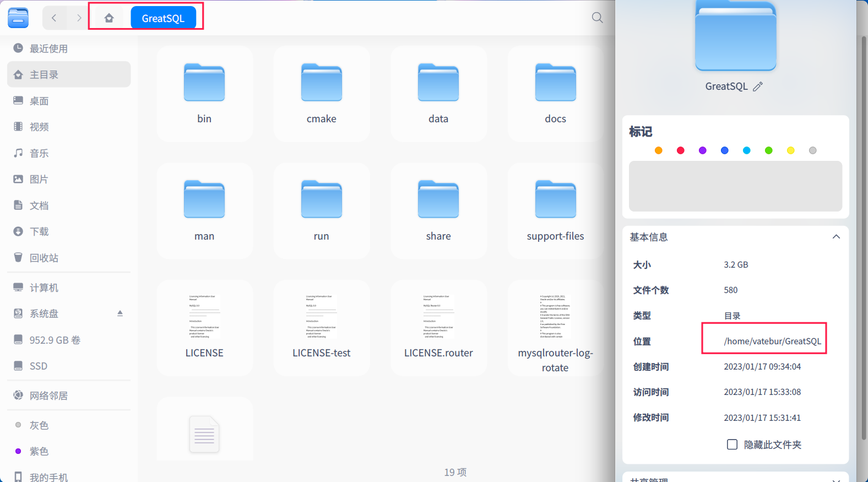Open 桌面 from the sidebar

69,101
